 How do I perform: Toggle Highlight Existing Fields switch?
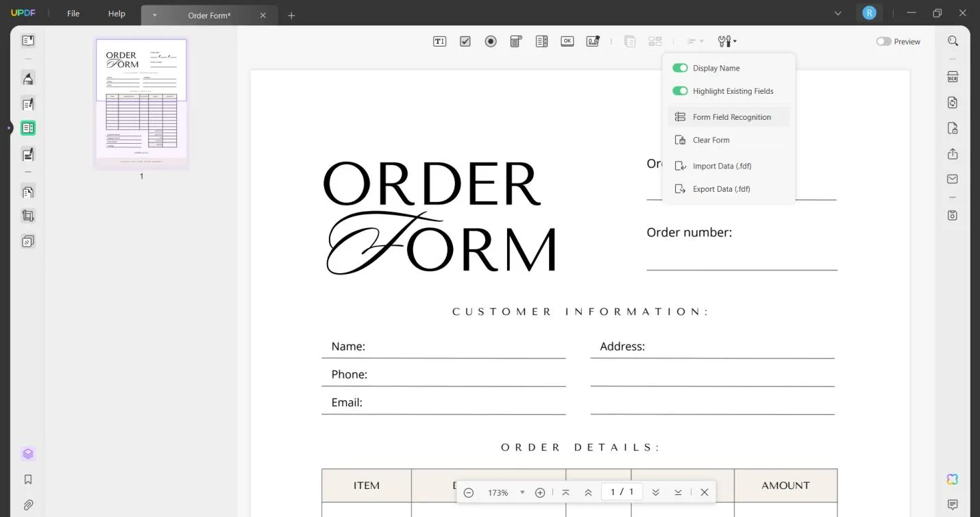click(x=680, y=91)
